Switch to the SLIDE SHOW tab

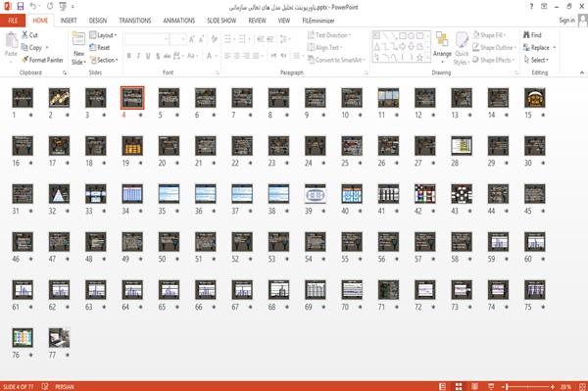pyautogui.click(x=221, y=21)
